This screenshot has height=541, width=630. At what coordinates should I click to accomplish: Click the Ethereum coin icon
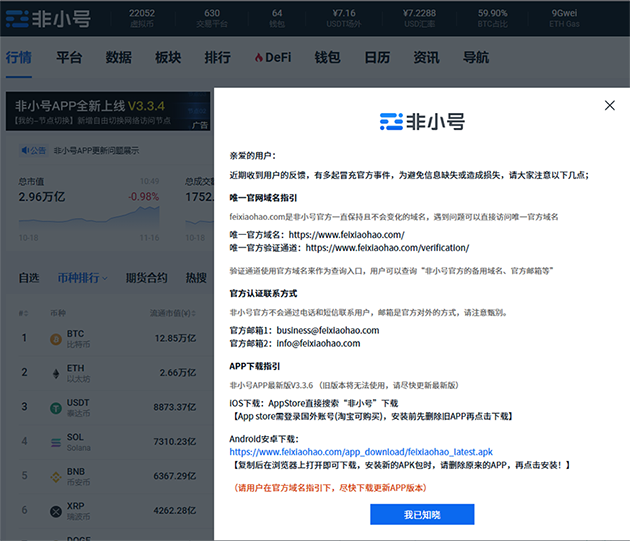56,374
